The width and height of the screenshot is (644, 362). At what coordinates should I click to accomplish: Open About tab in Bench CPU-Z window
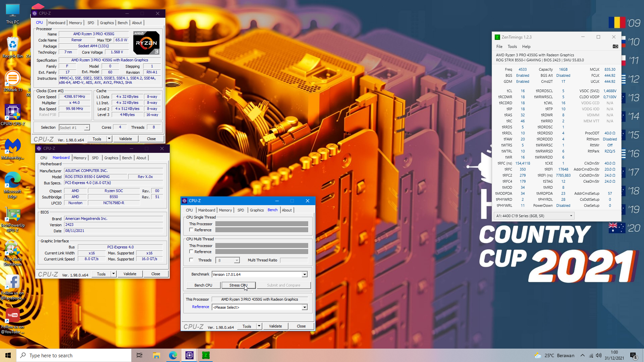[287, 210]
